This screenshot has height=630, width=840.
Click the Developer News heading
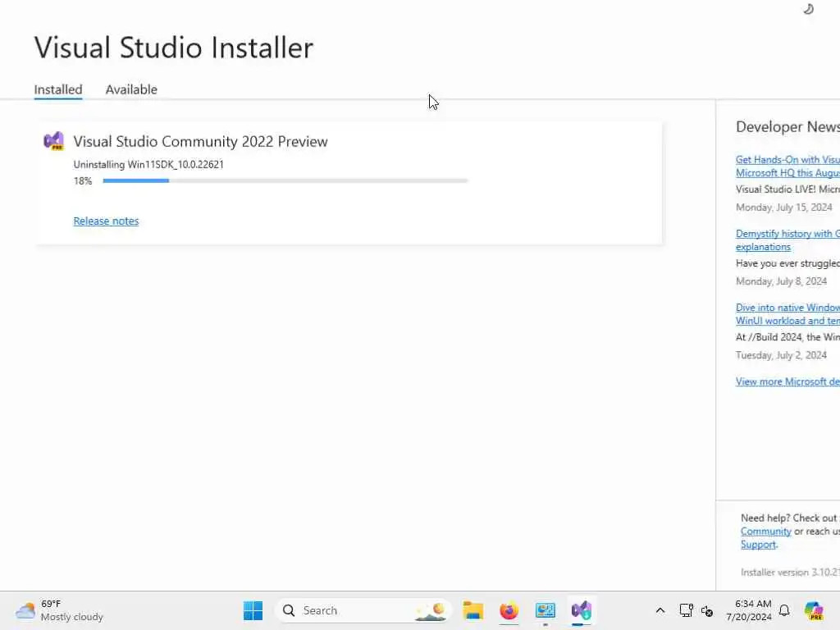click(x=787, y=127)
